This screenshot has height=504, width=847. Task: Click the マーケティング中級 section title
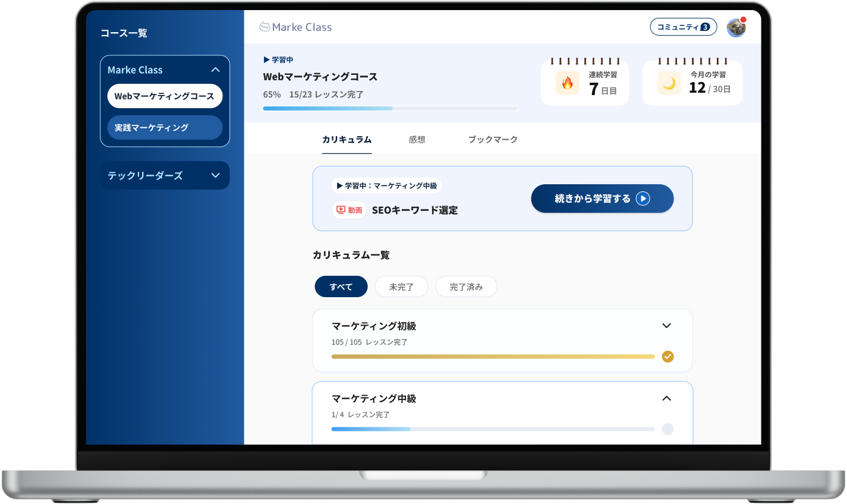tap(374, 398)
